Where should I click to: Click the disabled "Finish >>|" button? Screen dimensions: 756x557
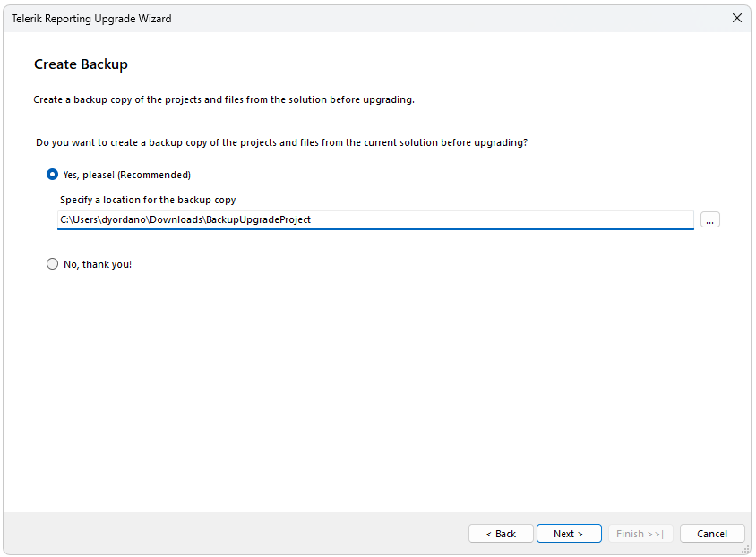pos(640,533)
